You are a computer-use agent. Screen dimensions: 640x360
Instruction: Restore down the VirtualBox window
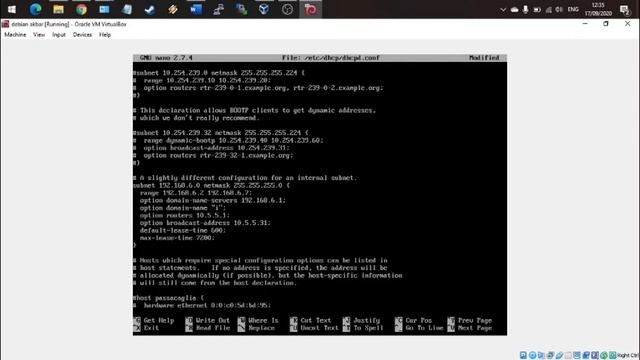click(606, 24)
